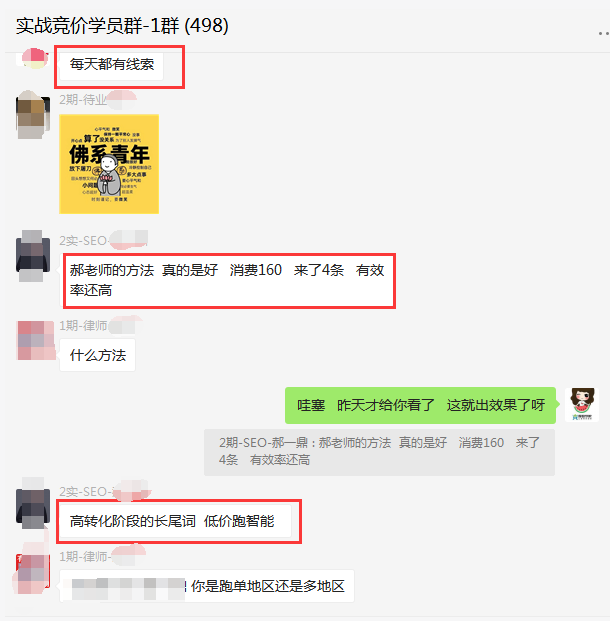Click the green 哇塞 昨天才给你看了 bubble

pos(420,405)
